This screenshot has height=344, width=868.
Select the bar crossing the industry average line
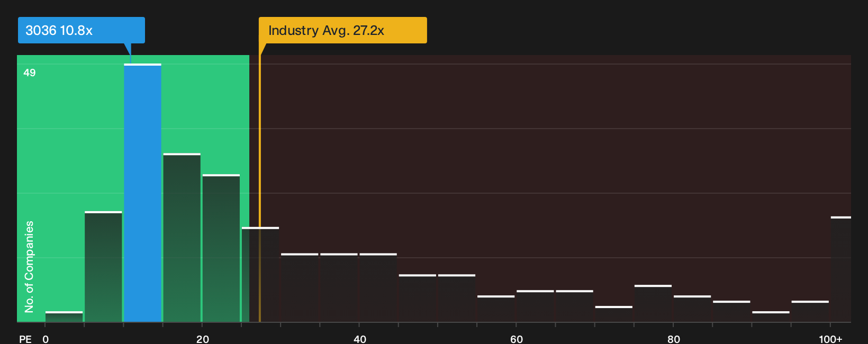pos(260,275)
